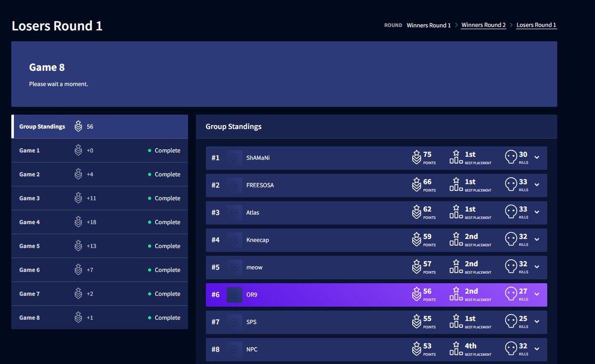The height and width of the screenshot is (364, 595).
Task: Select the Group Standings sidebar tab
Action: pyautogui.click(x=100, y=126)
